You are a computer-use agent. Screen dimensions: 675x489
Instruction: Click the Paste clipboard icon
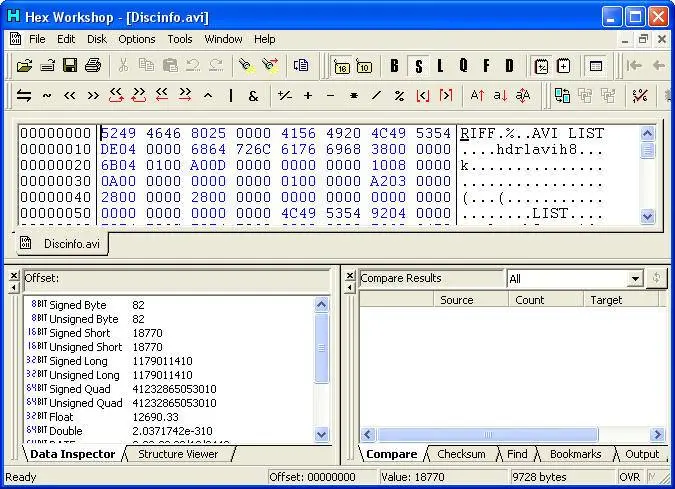pyautogui.click(x=170, y=66)
